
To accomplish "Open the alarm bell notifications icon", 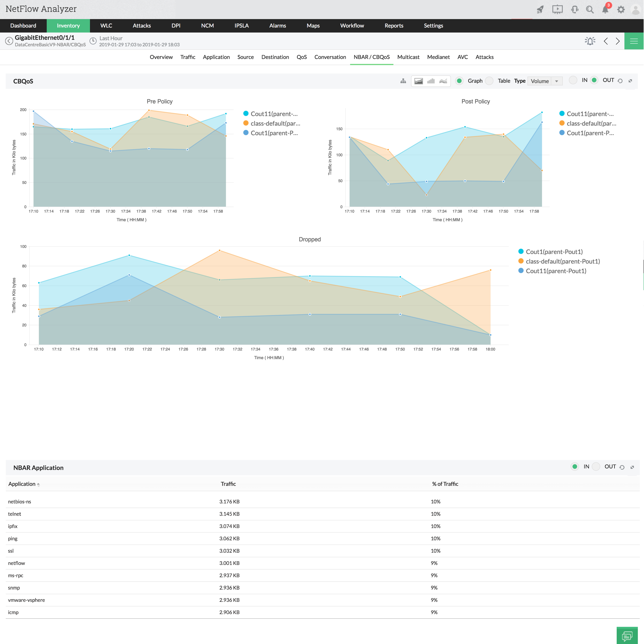I will pos(605,9).
